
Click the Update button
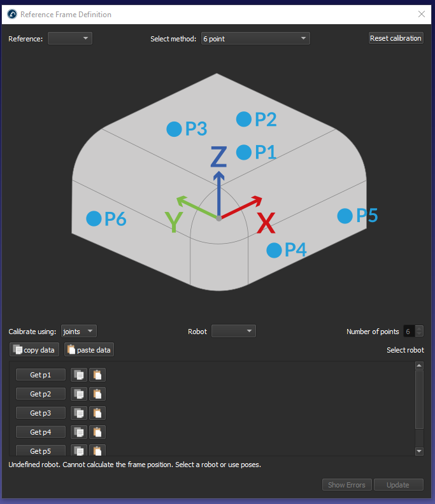click(398, 485)
